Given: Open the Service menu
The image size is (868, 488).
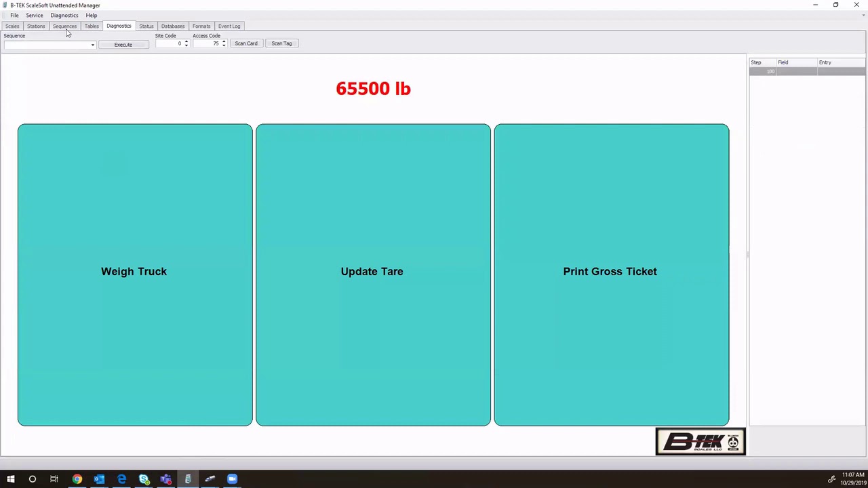Looking at the screenshot, I should 35,15.
